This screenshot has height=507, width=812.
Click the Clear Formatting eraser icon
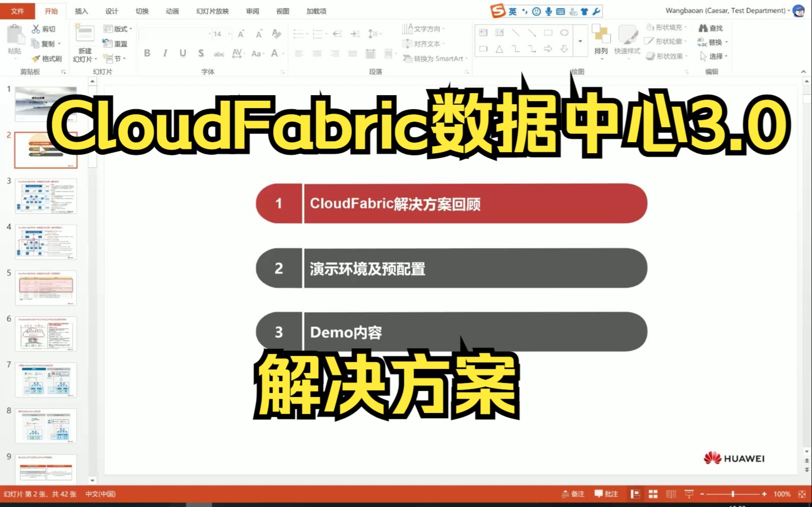pyautogui.click(x=277, y=34)
